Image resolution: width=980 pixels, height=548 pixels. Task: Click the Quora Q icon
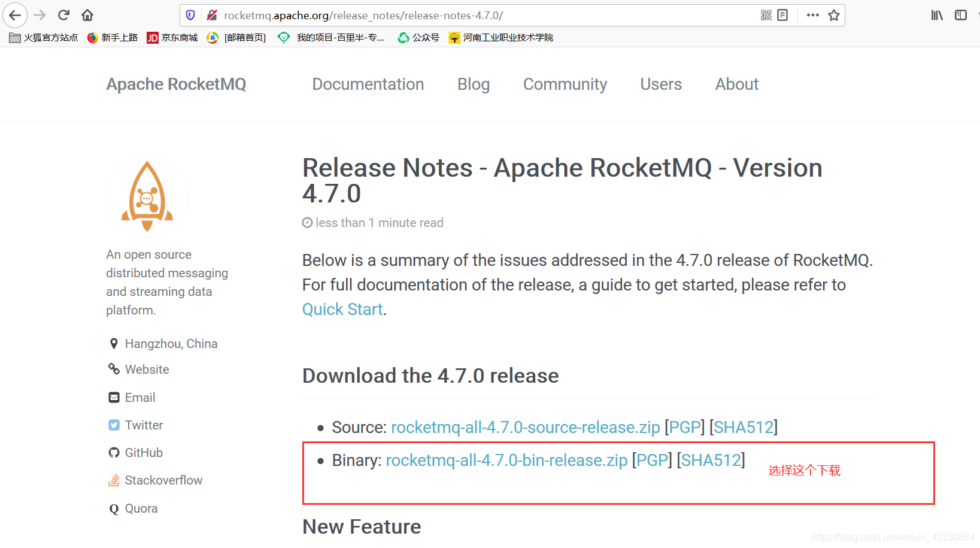click(x=114, y=509)
